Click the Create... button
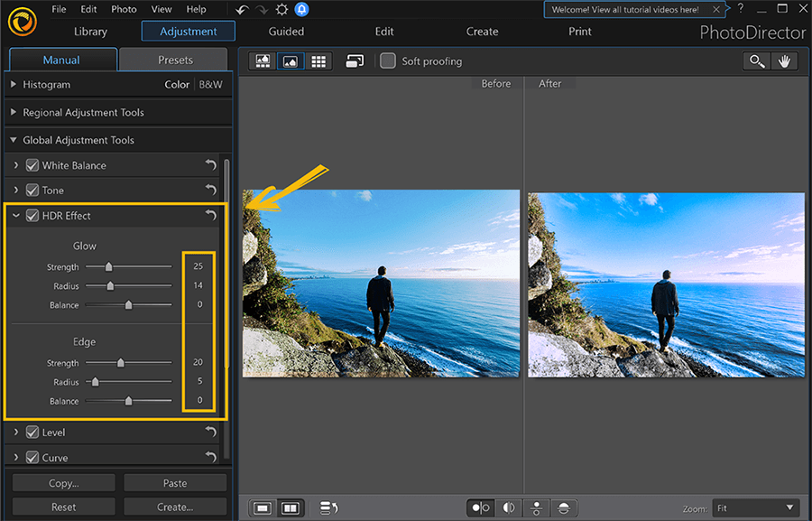This screenshot has height=521, width=812. pyautogui.click(x=174, y=507)
